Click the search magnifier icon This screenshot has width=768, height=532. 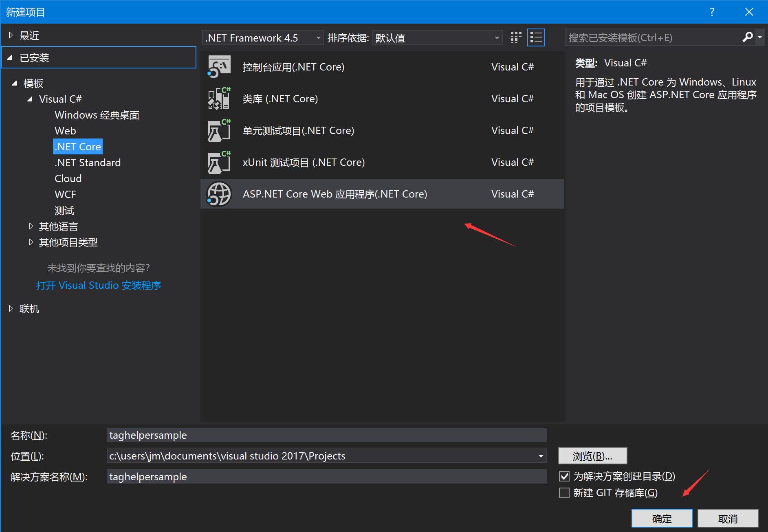pyautogui.click(x=747, y=37)
